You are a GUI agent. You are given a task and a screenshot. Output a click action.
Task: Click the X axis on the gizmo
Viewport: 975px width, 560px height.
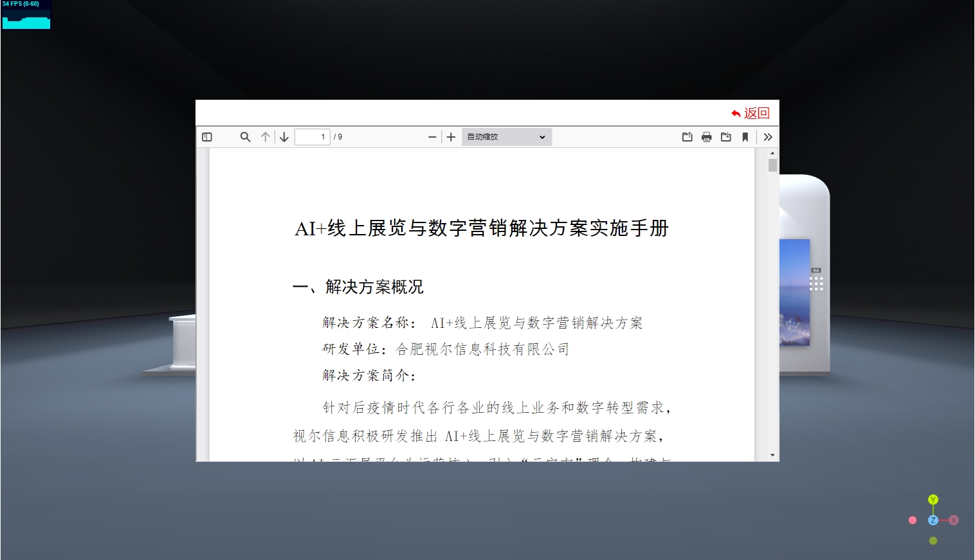point(954,520)
